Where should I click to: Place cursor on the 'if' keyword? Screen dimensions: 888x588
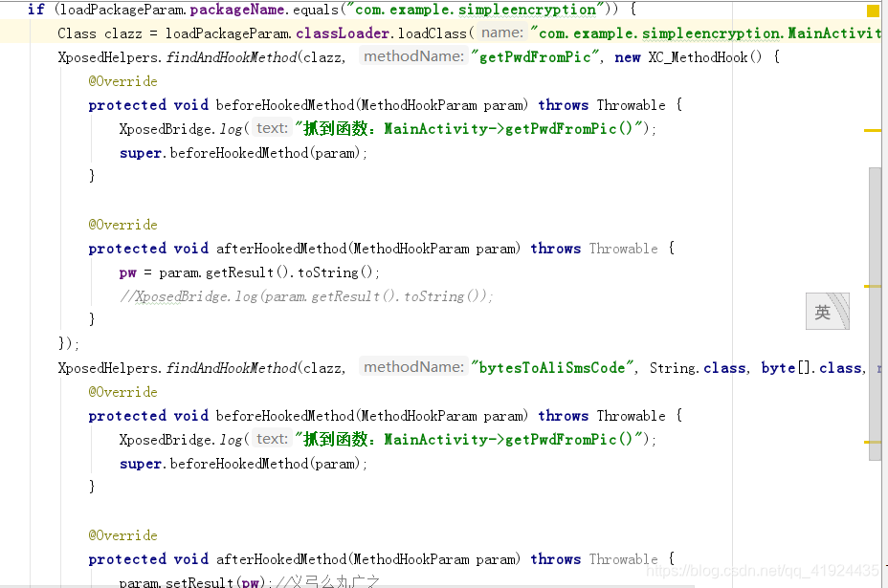[x=35, y=10]
